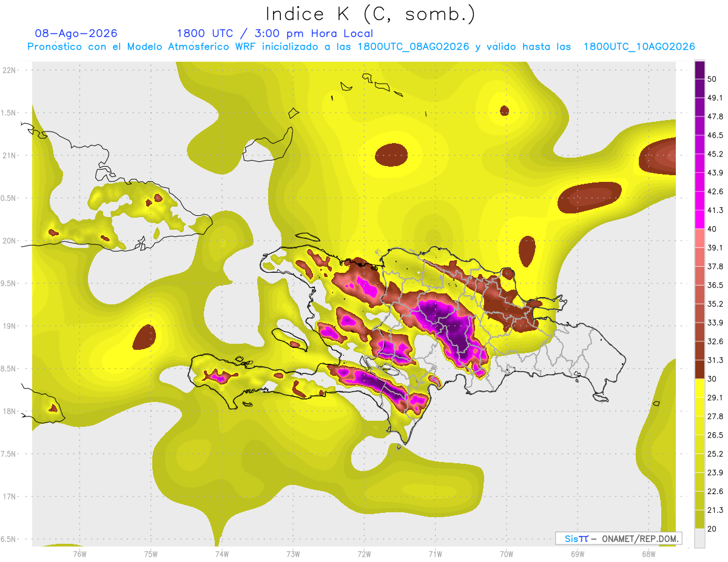Click the "73W" longitude label

coord(293,554)
